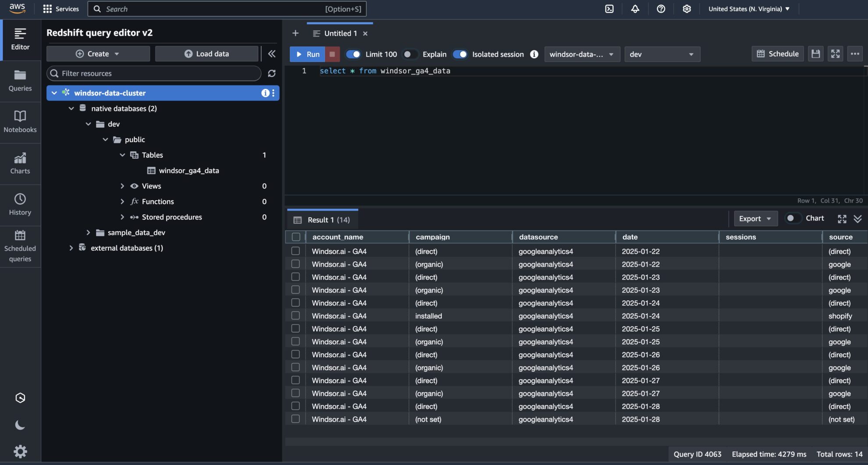This screenshot has width=868, height=465.
Task: Check the 2025-01-22 (direct) row
Action: (x=295, y=251)
